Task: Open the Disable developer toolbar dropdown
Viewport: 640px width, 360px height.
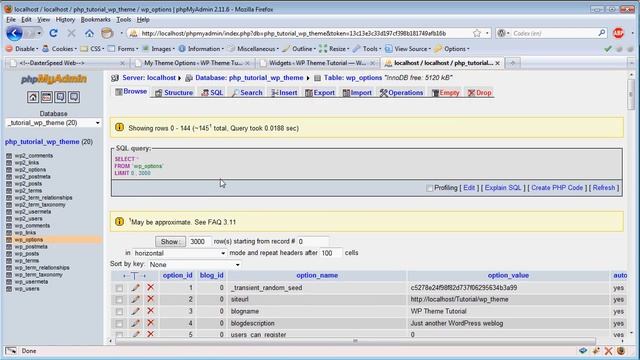Action: click(x=22, y=49)
